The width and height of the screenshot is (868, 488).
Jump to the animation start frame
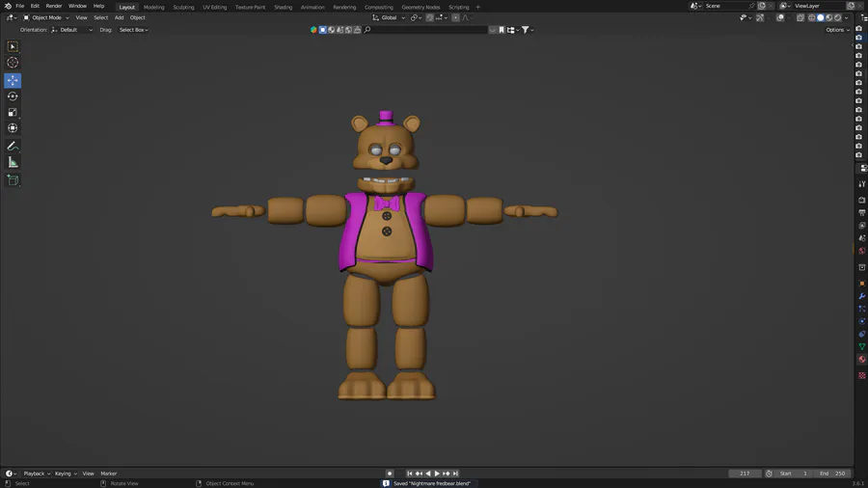coord(410,474)
